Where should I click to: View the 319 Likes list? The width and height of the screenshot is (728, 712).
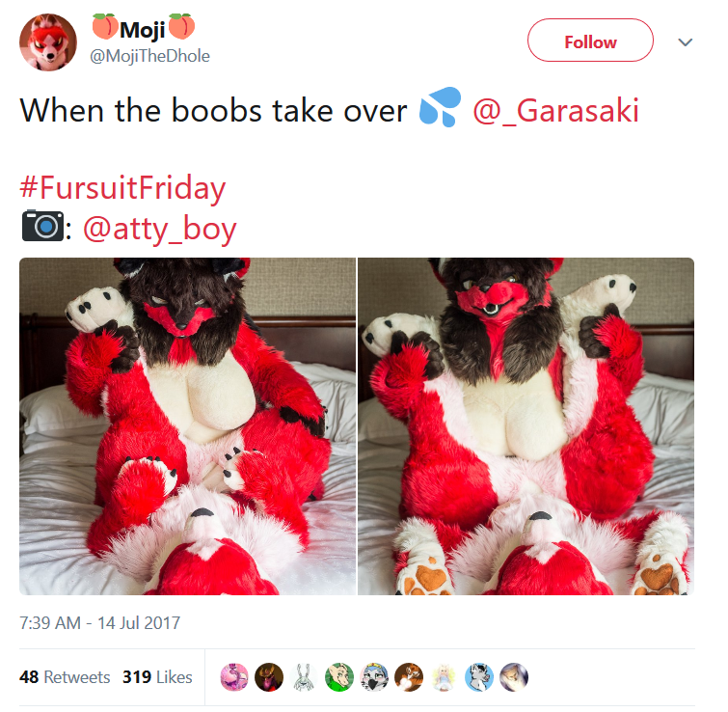pyautogui.click(x=157, y=677)
